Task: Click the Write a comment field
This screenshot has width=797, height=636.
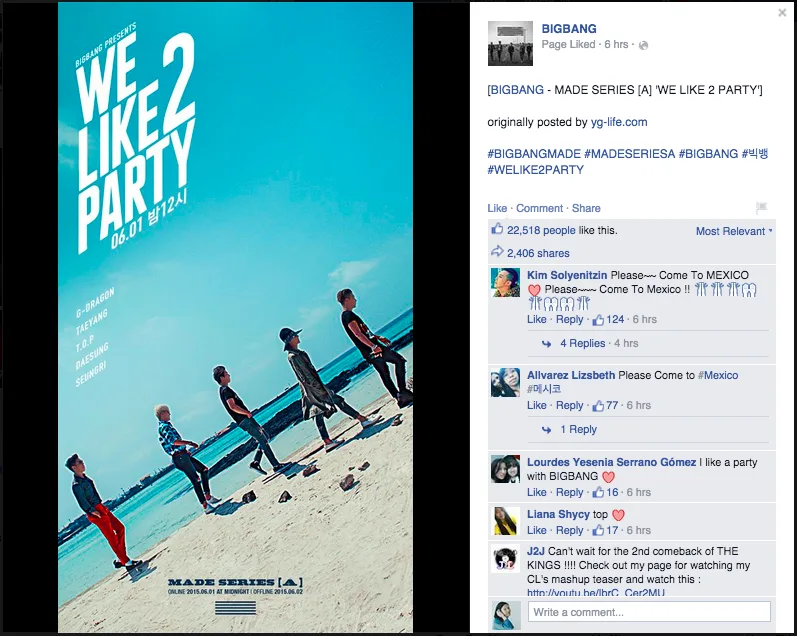Action: pyautogui.click(x=649, y=612)
